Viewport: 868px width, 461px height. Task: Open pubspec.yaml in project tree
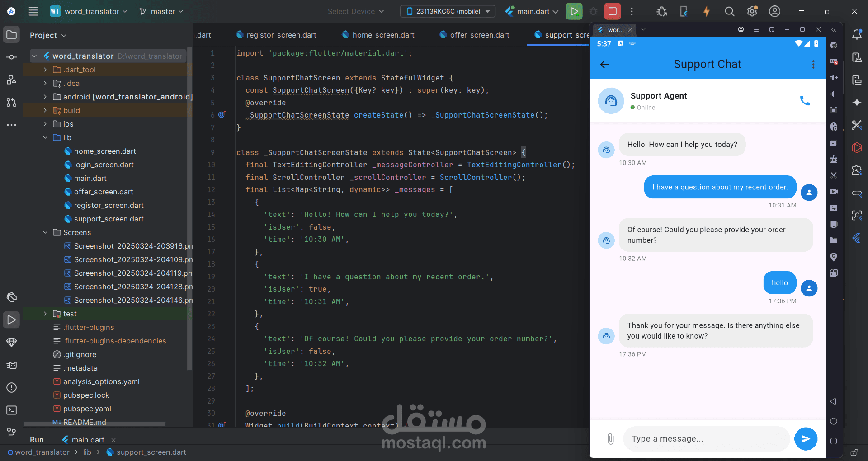click(87, 409)
